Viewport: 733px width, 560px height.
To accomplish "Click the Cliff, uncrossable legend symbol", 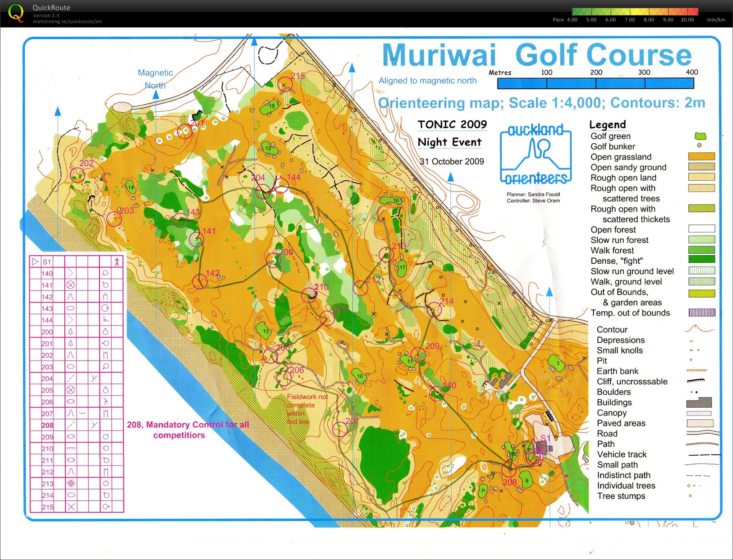I will tap(696, 381).
